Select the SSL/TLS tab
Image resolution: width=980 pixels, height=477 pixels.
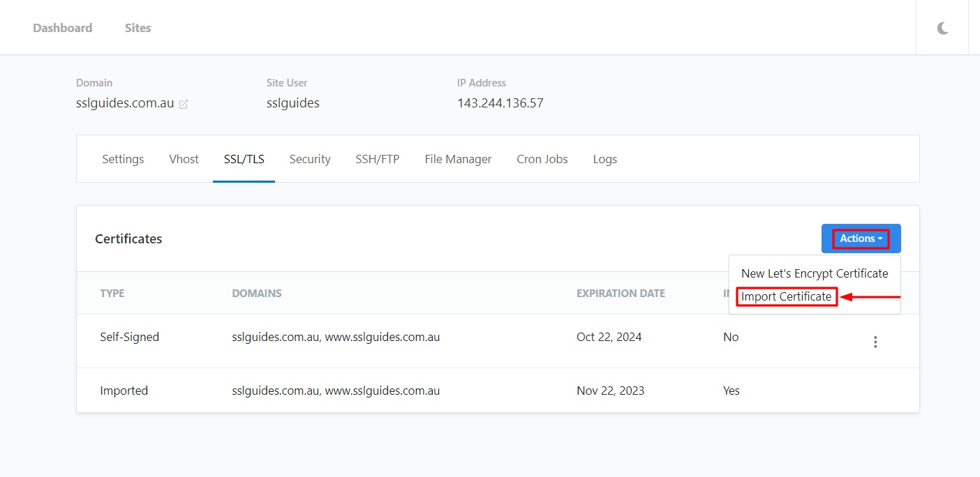(x=244, y=159)
